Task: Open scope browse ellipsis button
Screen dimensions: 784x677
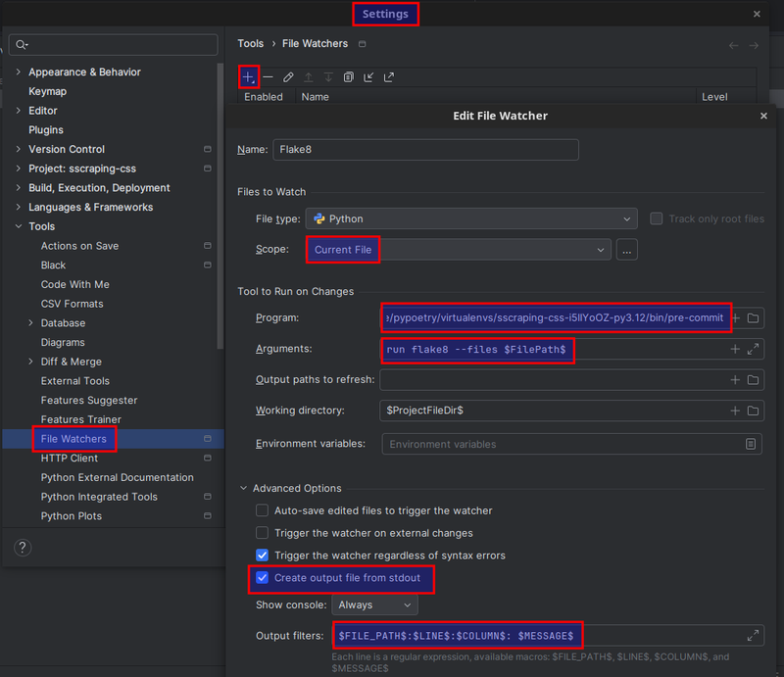Action: (x=627, y=250)
